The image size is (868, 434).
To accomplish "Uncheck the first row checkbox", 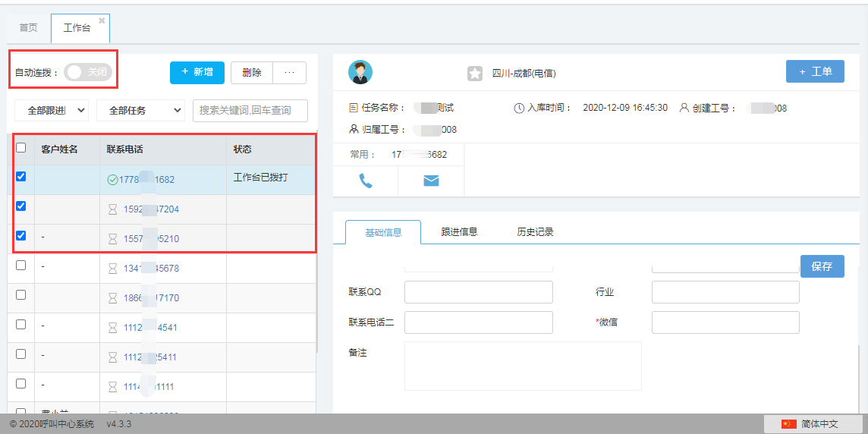I will 21,176.
